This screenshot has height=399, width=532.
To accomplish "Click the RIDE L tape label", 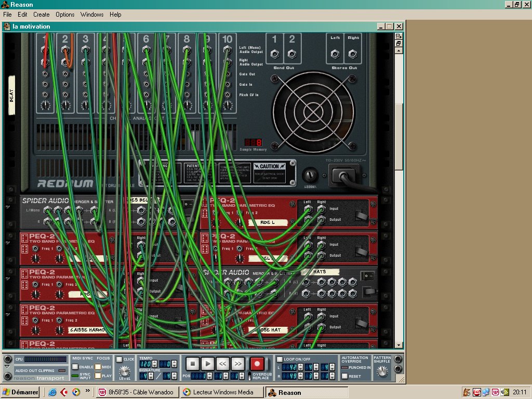I will pyautogui.click(x=268, y=222).
